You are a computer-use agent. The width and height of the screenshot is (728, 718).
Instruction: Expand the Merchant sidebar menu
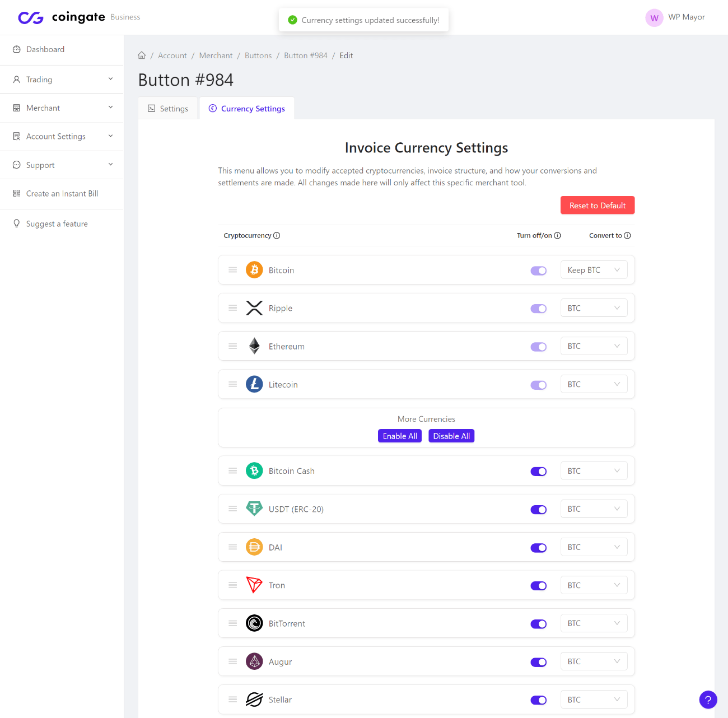tap(62, 108)
